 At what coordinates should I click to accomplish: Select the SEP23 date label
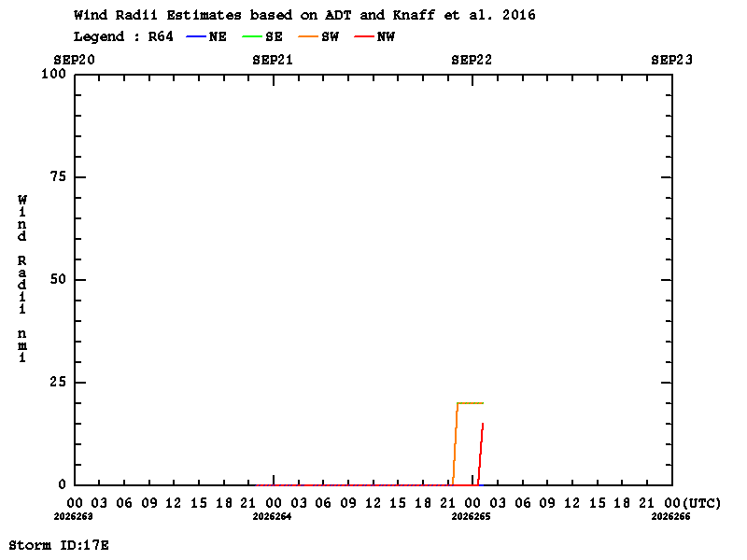click(671, 60)
